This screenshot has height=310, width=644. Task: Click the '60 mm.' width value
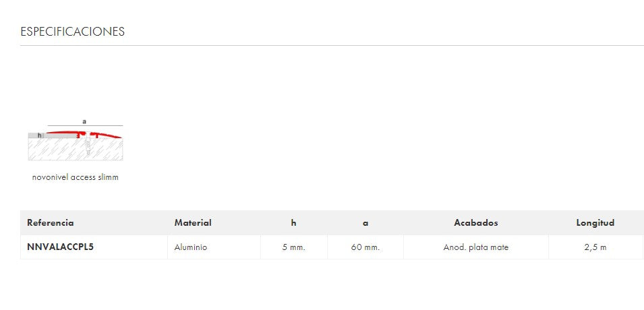tap(365, 247)
